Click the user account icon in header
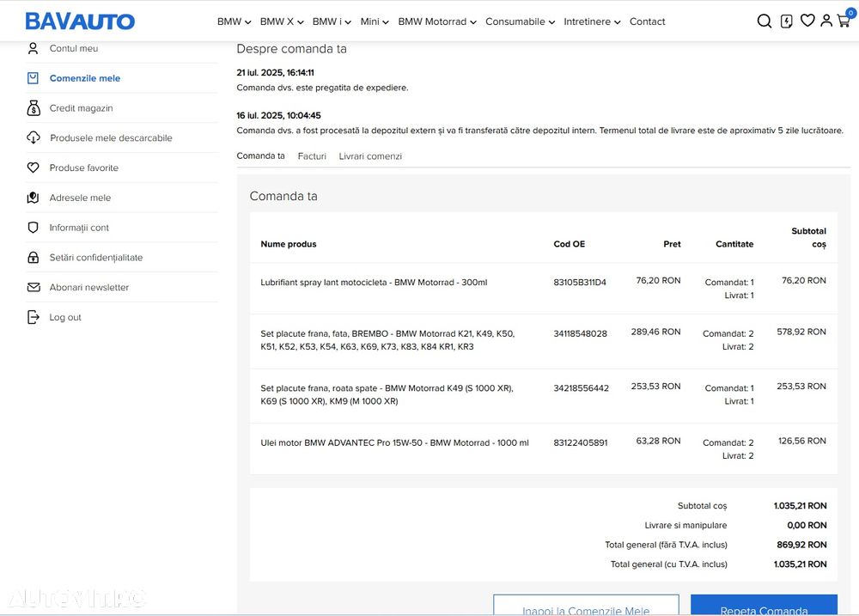Screen dimensions: 859x616 (x=825, y=21)
